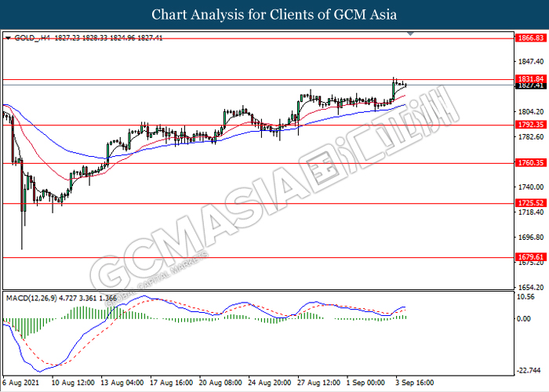Click the 27 Aug 12:00 time label
The width and height of the screenshot is (549, 392).
point(319,383)
